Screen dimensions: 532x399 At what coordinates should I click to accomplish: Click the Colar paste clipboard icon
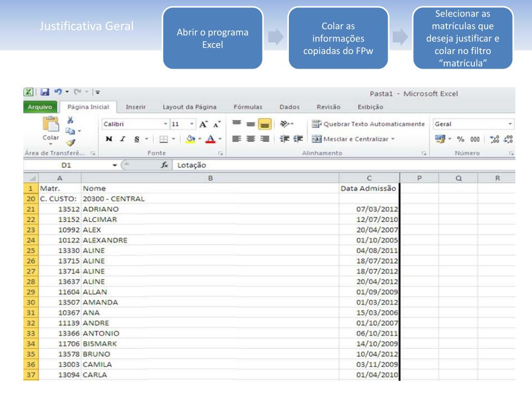51,124
